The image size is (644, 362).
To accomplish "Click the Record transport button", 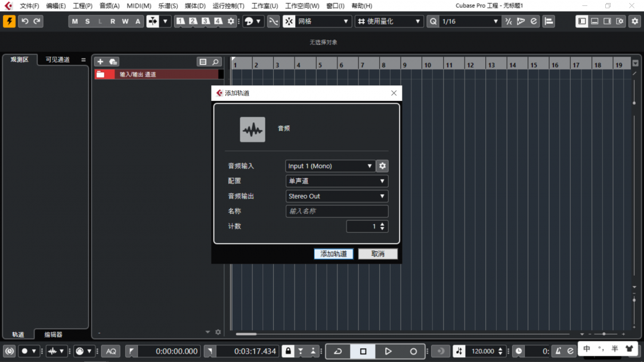I will [x=413, y=351].
